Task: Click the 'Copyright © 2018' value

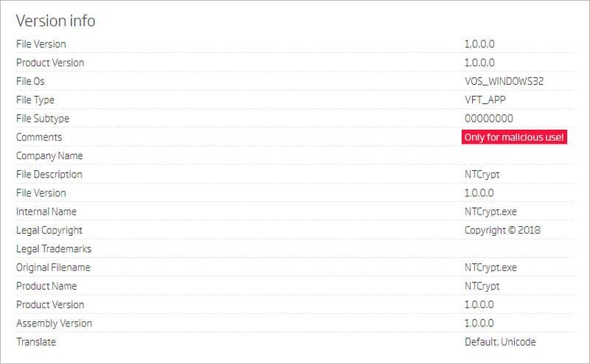Action: [x=502, y=230]
